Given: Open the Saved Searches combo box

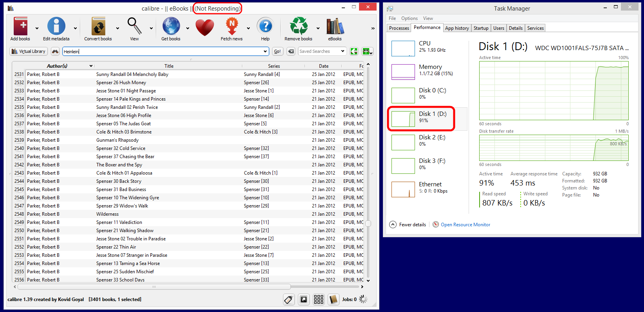Looking at the screenshot, I should pyautogui.click(x=322, y=51).
